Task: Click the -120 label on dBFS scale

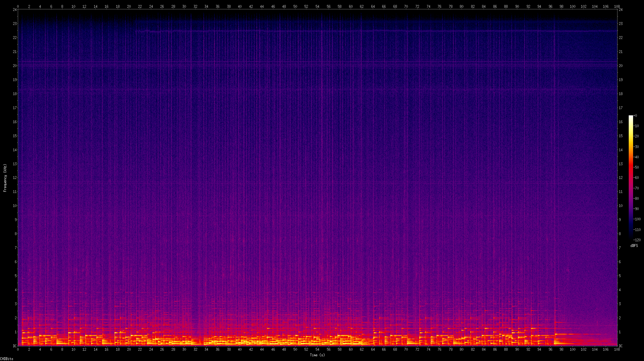Action: point(637,240)
